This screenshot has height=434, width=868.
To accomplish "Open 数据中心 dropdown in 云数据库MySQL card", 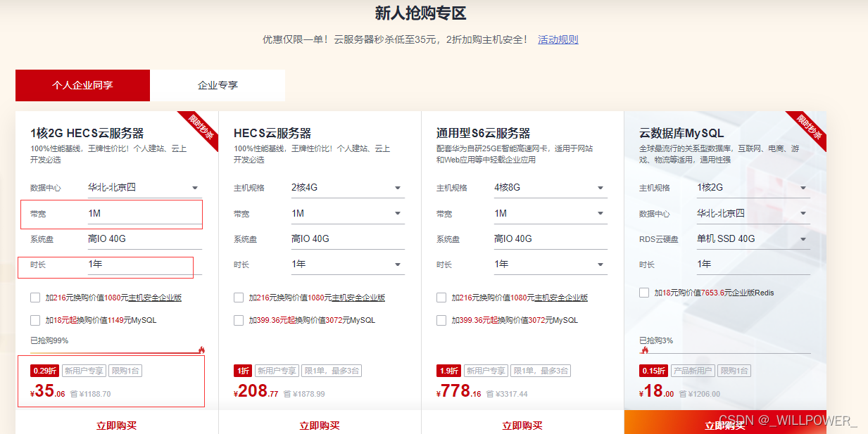I will point(753,213).
